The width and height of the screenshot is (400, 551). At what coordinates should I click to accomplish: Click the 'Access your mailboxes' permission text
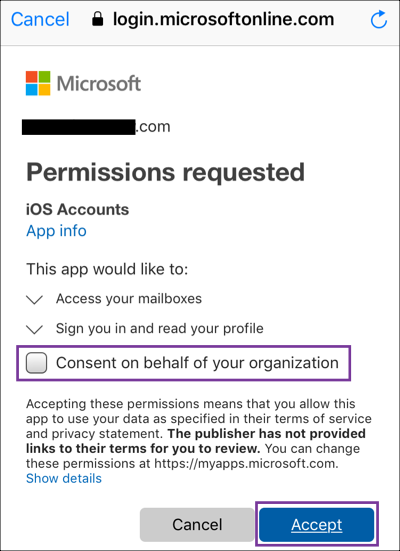129,299
